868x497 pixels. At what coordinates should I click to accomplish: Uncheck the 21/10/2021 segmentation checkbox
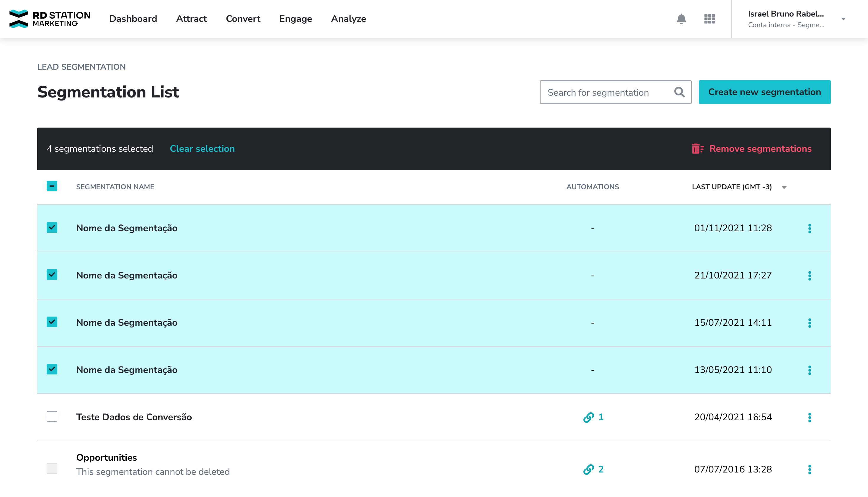[x=52, y=275]
